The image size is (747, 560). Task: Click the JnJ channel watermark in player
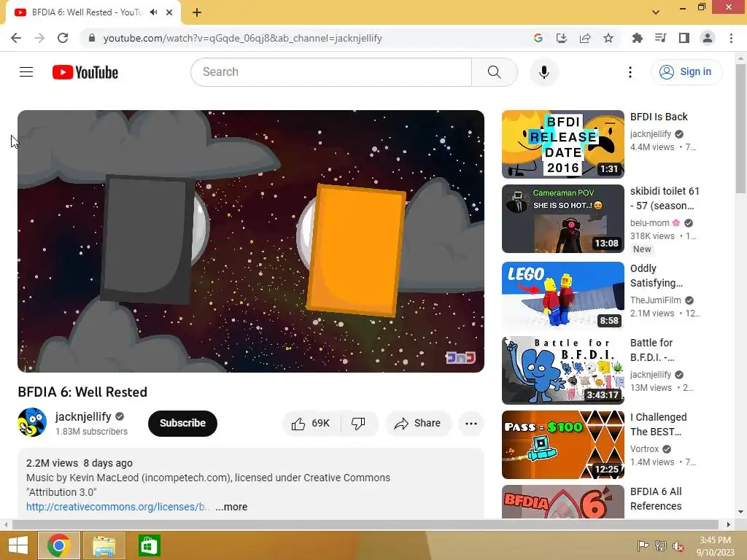460,357
